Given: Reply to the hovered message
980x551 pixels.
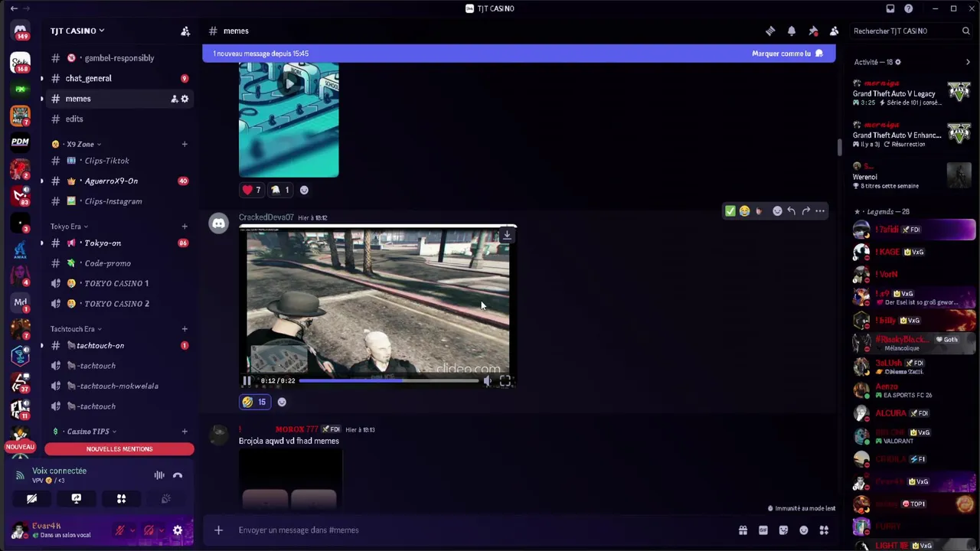Looking at the screenshot, I should coord(791,211).
